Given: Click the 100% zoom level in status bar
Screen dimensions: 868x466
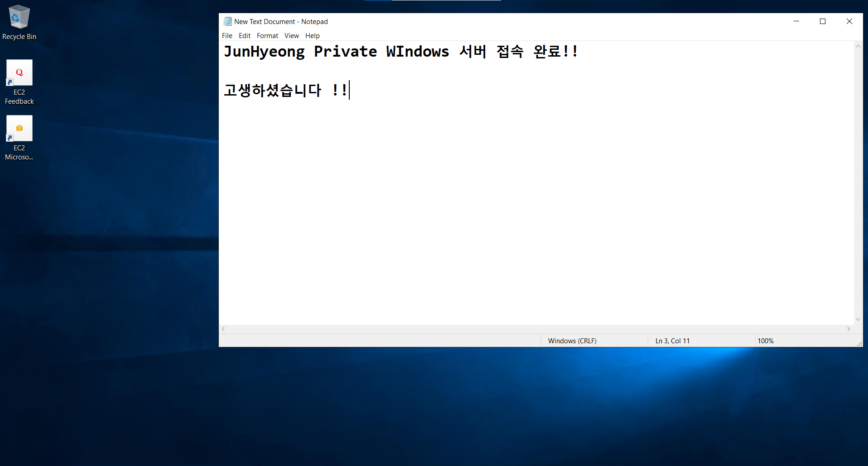Looking at the screenshot, I should [766, 341].
